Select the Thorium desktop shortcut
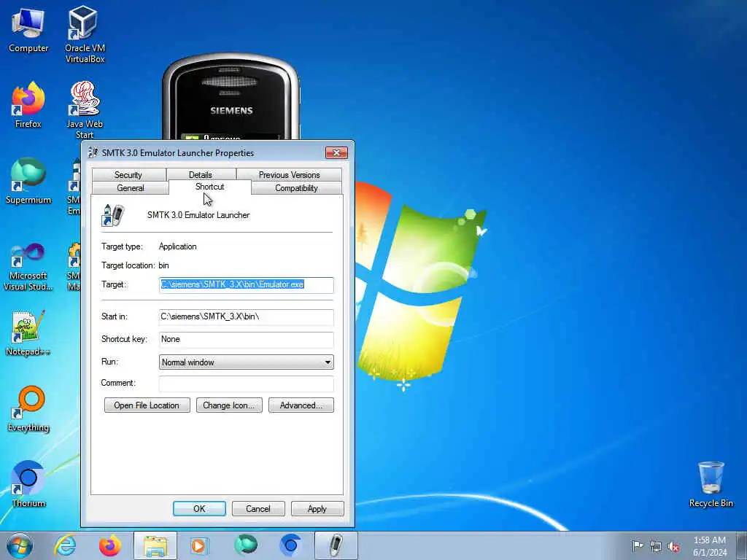The height and width of the screenshot is (560, 747). 28,484
